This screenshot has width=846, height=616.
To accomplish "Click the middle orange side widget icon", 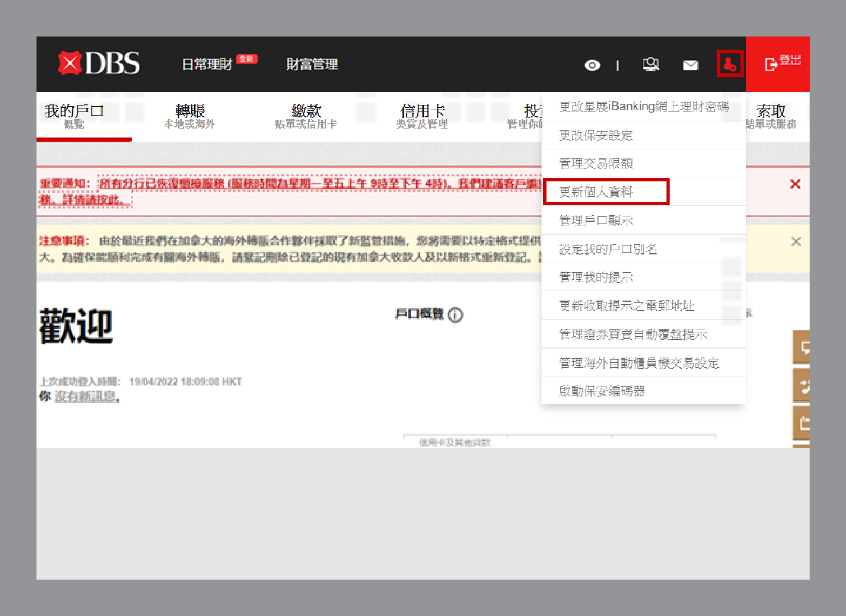I will pyautogui.click(x=802, y=386).
